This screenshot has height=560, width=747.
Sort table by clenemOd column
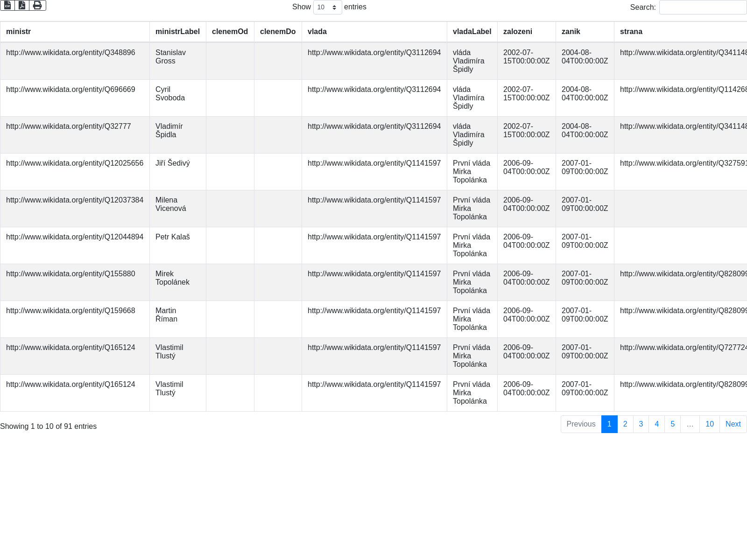tap(230, 32)
